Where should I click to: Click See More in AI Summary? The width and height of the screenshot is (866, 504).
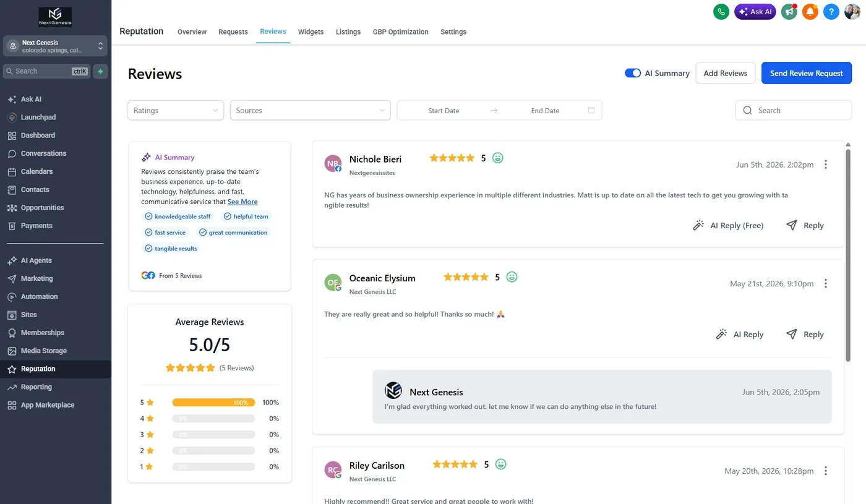point(242,202)
